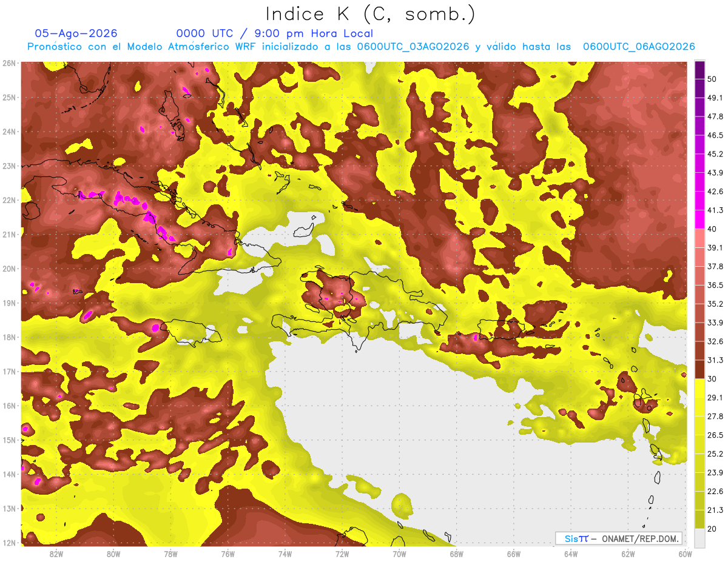The height and width of the screenshot is (562, 728).
Task: Click the longitude label "70W"
Action: [399, 554]
